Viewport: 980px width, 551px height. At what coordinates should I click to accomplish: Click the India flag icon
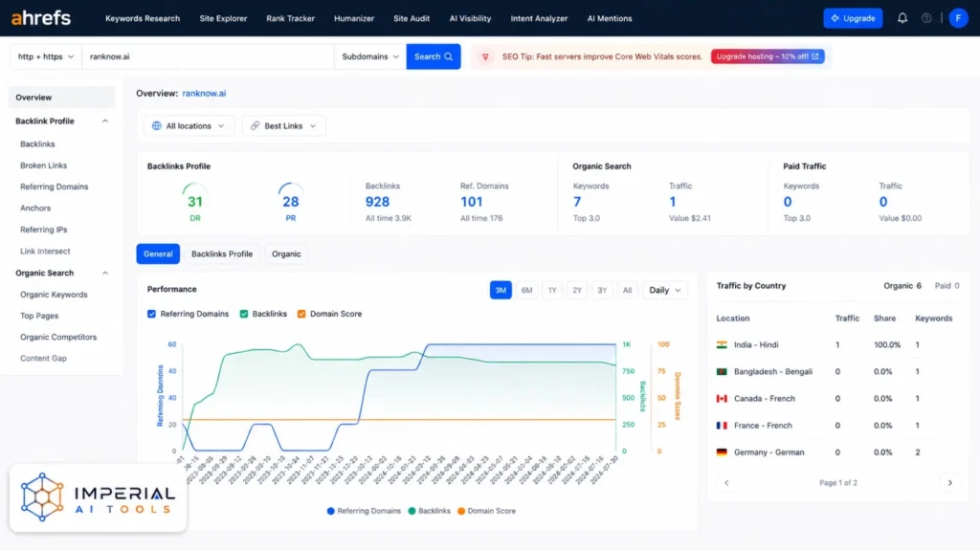tap(722, 344)
